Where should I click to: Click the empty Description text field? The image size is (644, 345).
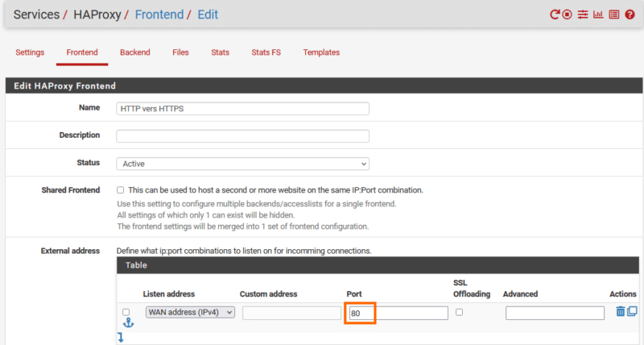tap(242, 136)
